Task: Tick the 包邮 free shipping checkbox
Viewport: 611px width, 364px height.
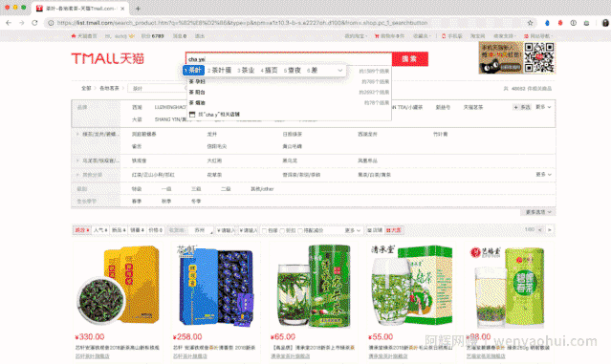Action: click(x=265, y=231)
